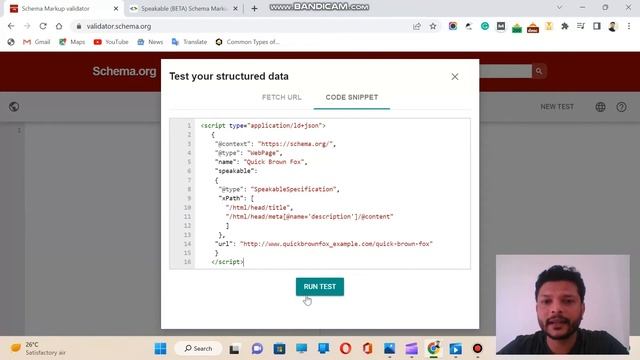Viewport: 640px width, 360px height.
Task: Open the Translate bookmark
Action: (x=189, y=42)
